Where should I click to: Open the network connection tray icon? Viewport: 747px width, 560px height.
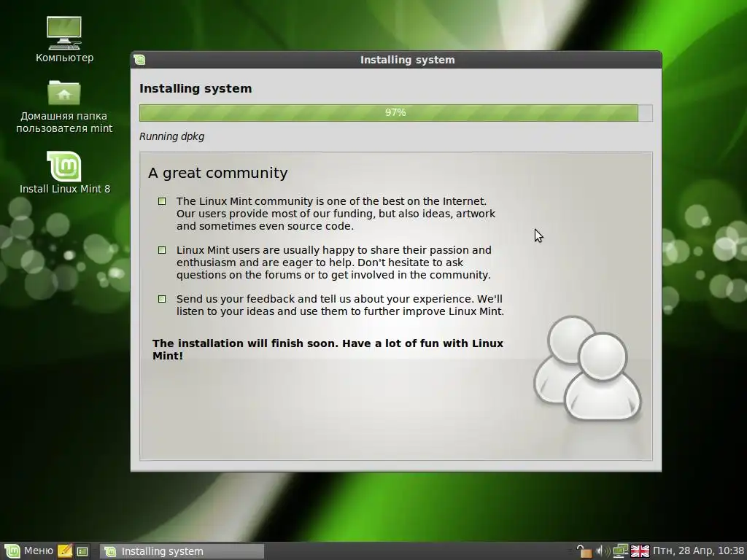[620, 551]
